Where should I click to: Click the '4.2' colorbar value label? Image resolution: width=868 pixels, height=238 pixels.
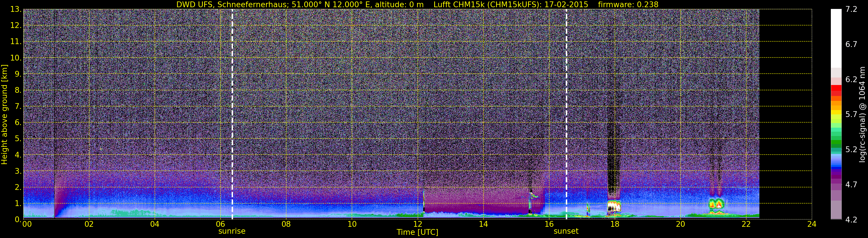pos(851,220)
